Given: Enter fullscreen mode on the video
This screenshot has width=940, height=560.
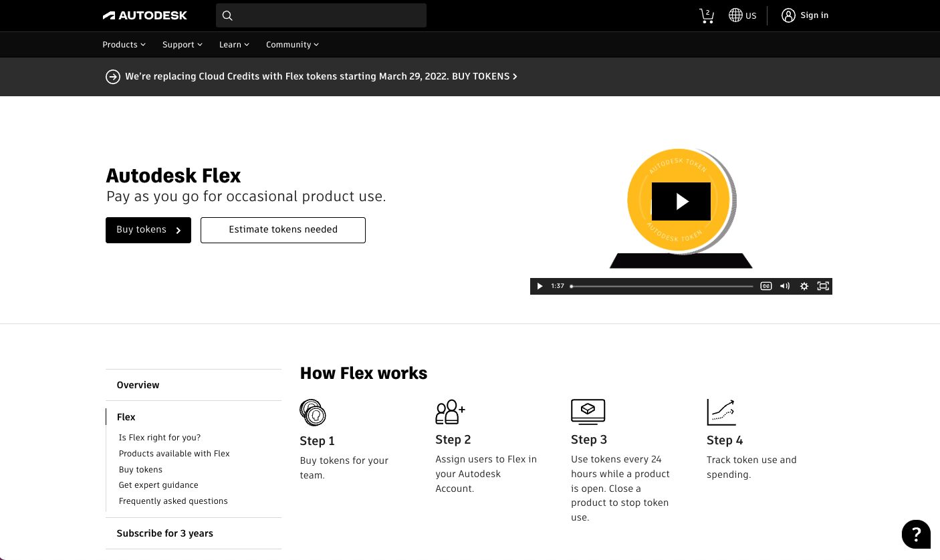Looking at the screenshot, I should (823, 286).
